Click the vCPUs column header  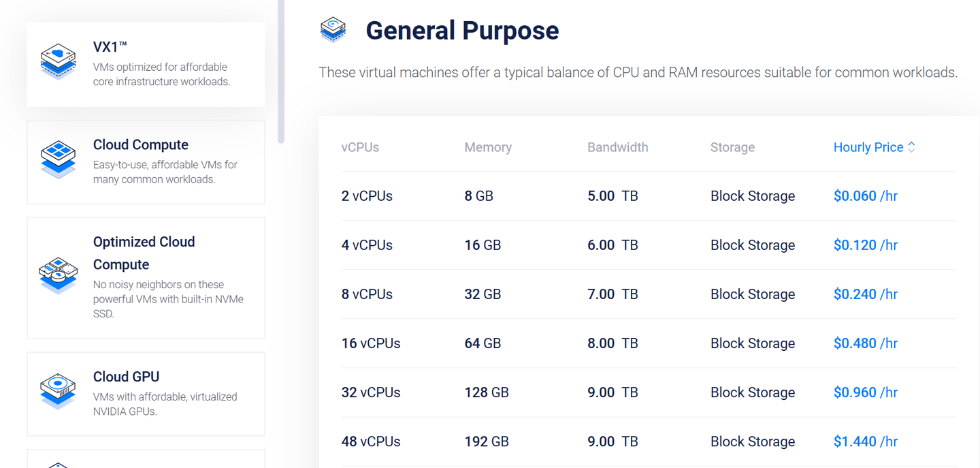click(x=360, y=147)
